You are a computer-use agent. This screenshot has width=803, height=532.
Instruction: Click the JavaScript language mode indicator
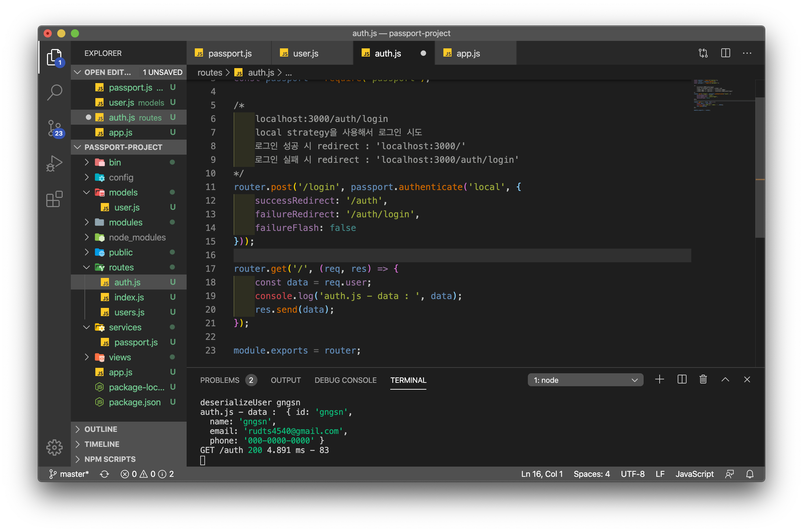pyautogui.click(x=694, y=474)
